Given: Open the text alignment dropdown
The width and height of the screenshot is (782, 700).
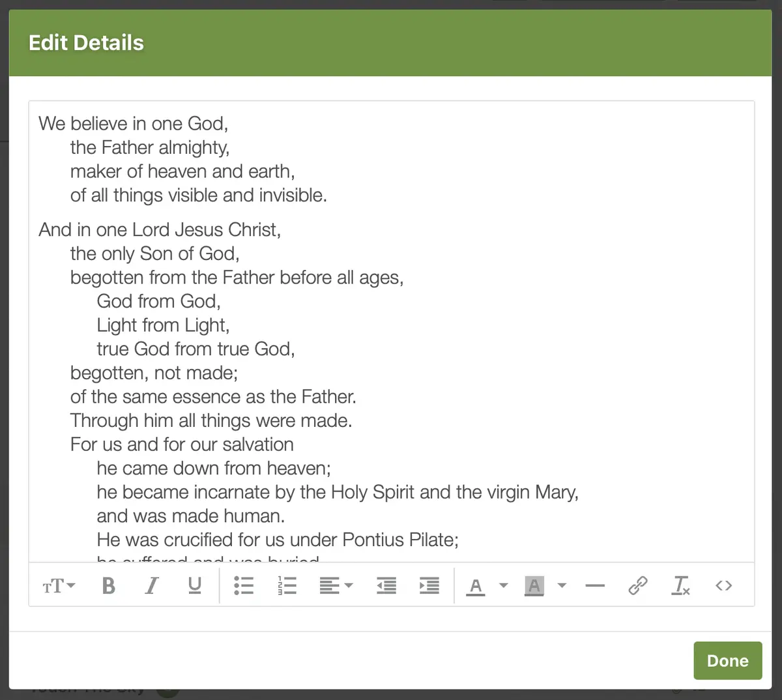Looking at the screenshot, I should 336,586.
